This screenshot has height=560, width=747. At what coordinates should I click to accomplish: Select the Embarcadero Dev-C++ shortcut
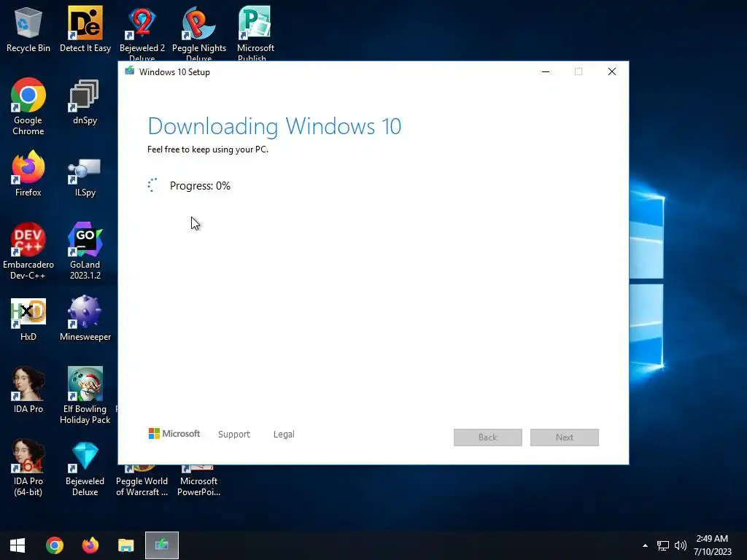[x=28, y=251]
